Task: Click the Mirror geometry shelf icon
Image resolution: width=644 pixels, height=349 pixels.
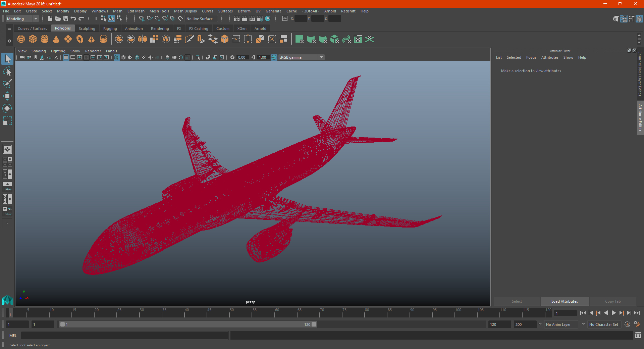Action: (x=143, y=39)
